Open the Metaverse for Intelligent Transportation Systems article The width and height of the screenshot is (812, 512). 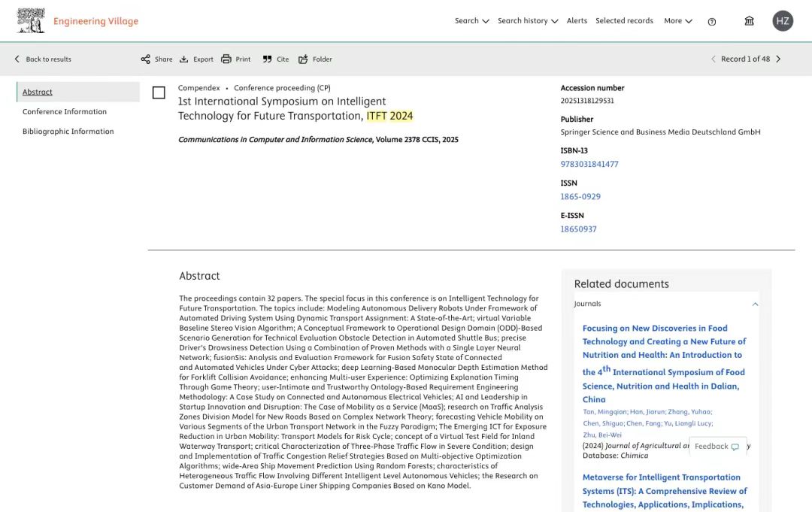point(665,491)
